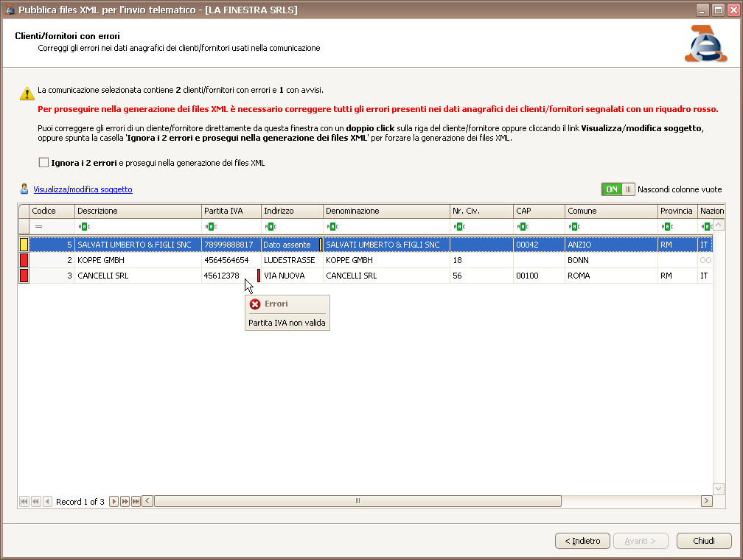This screenshot has height=560, width=743.
Task: Click the horizontal scrollbar right arrow
Action: (x=706, y=501)
